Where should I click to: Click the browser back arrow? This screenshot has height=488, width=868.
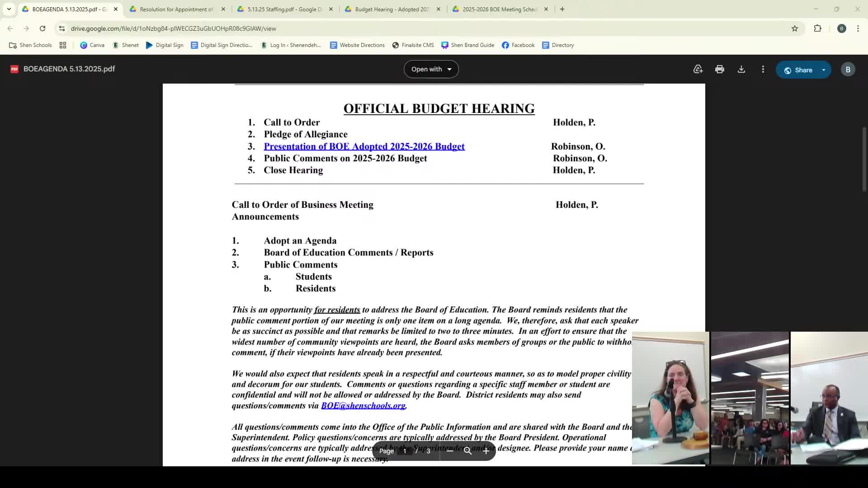[x=10, y=28]
